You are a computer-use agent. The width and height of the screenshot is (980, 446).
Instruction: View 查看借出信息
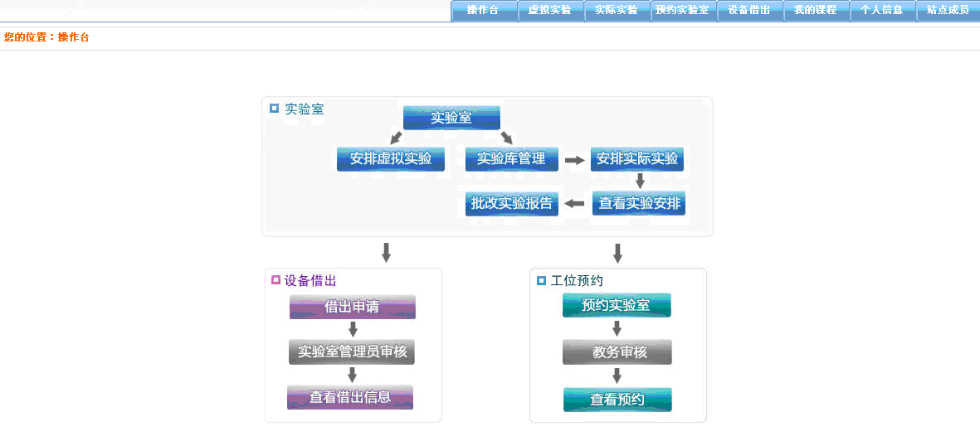[x=350, y=397]
